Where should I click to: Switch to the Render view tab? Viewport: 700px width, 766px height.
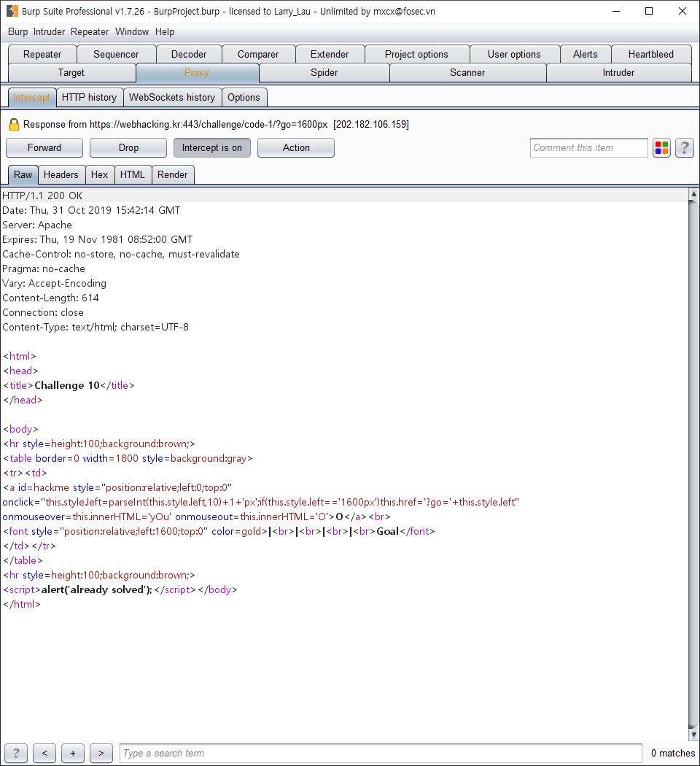click(172, 175)
